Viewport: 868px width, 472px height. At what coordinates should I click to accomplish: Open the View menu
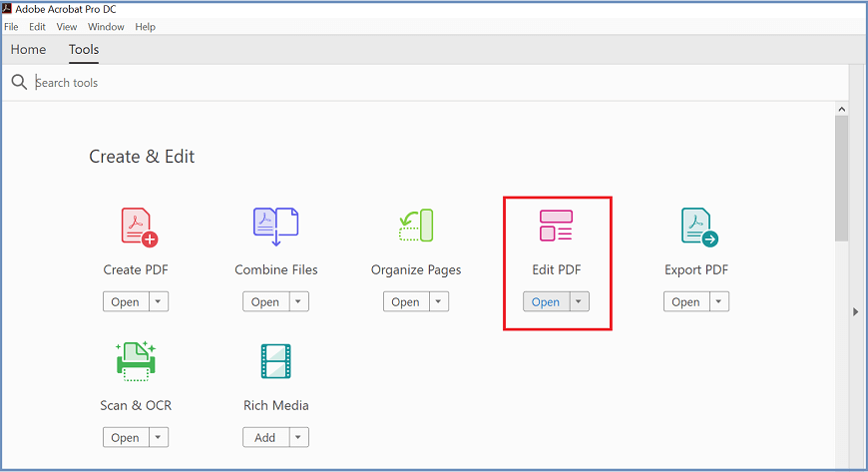(67, 27)
